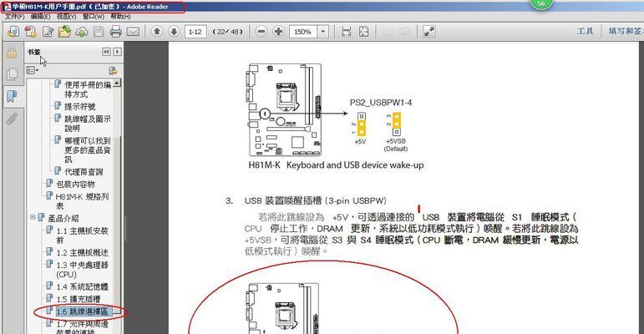The width and height of the screenshot is (644, 334).
Task: Click the read mode expand arrows icon
Action: pyautogui.click(x=429, y=32)
